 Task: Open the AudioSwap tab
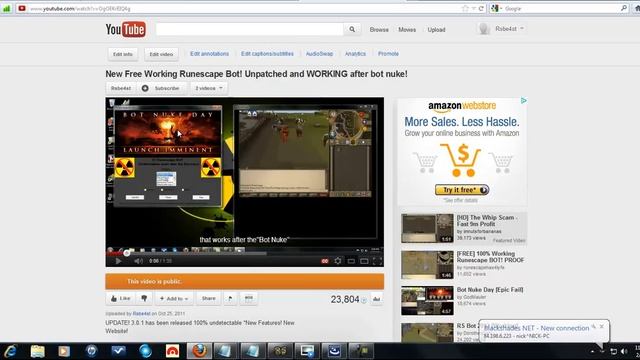[319, 54]
